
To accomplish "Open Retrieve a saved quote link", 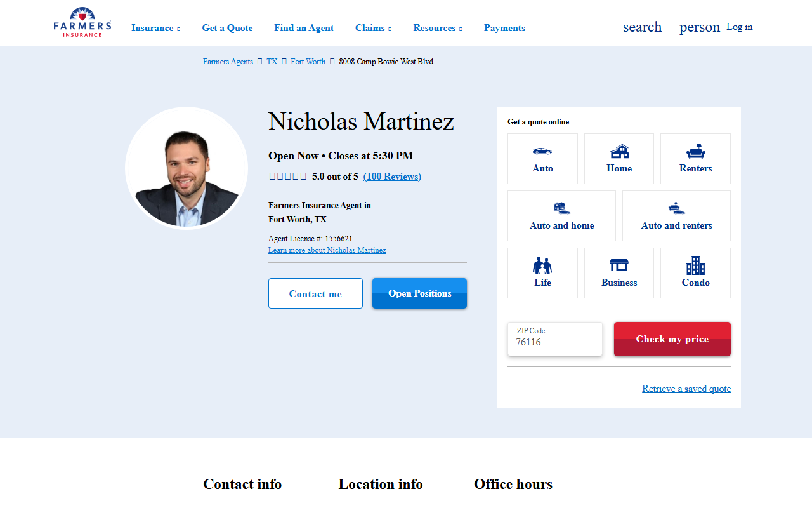I will [x=686, y=389].
